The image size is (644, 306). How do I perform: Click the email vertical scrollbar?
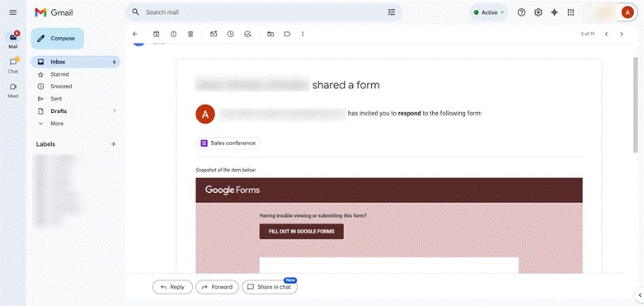pyautogui.click(x=636, y=105)
